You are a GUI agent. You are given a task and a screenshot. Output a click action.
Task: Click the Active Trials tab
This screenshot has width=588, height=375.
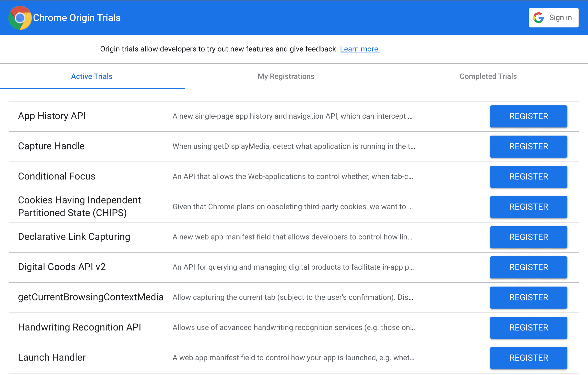91,76
